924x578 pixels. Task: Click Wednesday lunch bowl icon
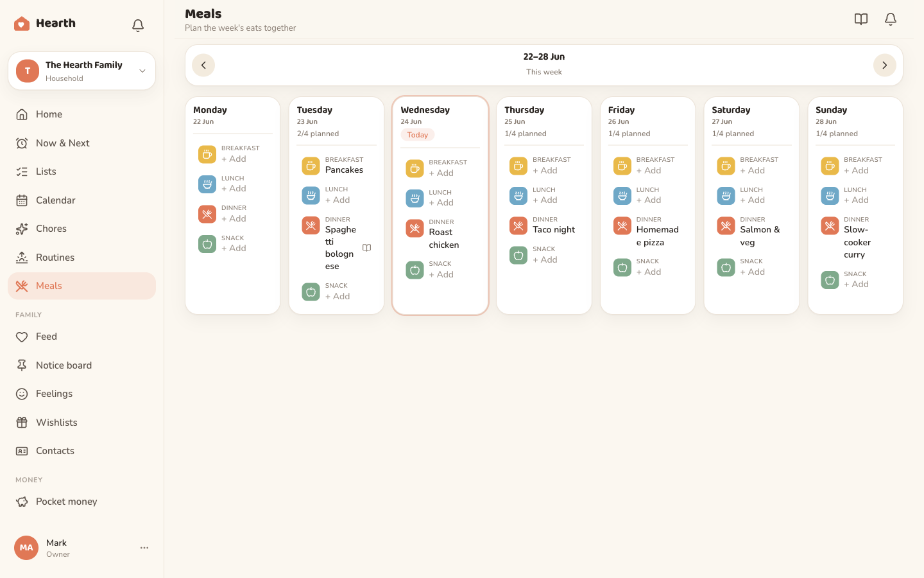pyautogui.click(x=415, y=198)
